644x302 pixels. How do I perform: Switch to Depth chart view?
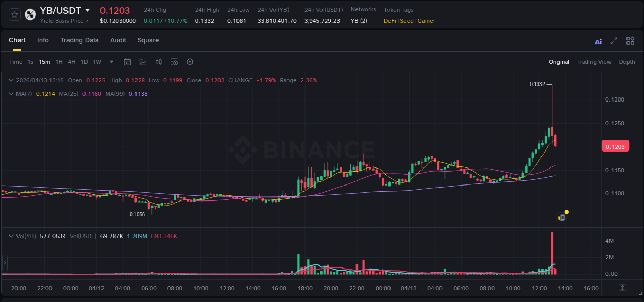627,62
